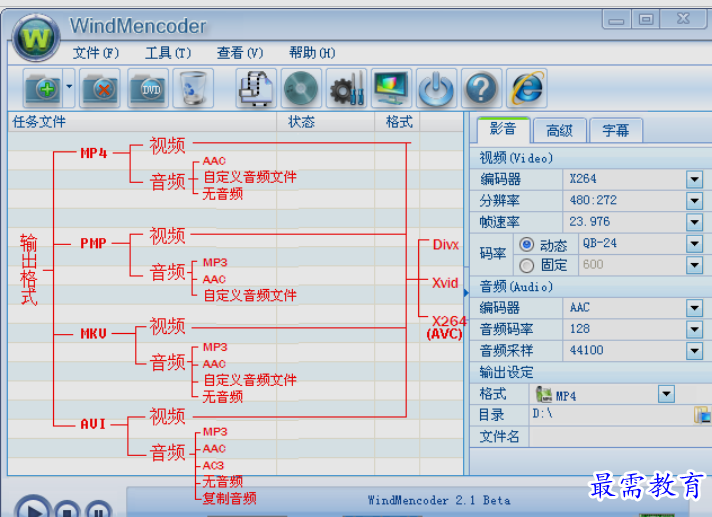712x517 pixels.
Task: Click the side panel collapse arrow
Action: (x=466, y=293)
